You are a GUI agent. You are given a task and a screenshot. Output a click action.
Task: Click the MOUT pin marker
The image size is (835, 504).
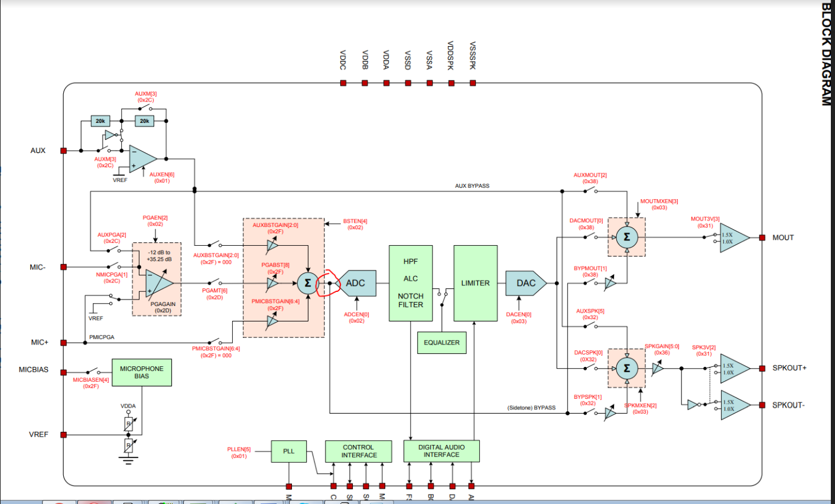pos(762,238)
